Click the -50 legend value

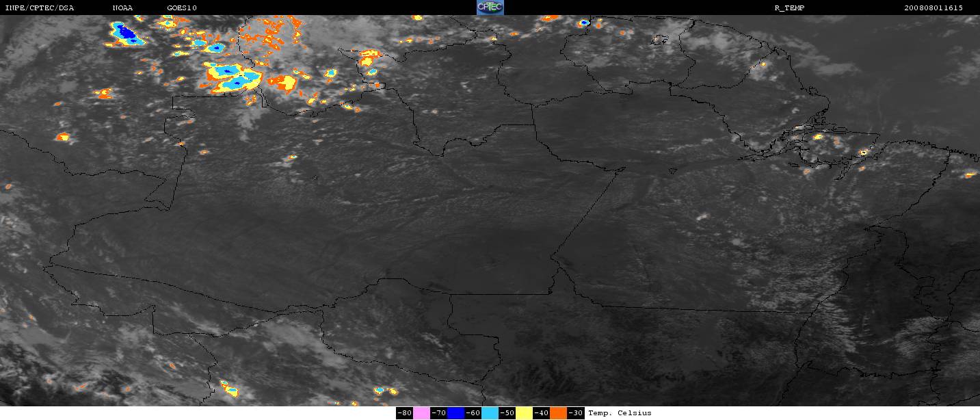(507, 413)
